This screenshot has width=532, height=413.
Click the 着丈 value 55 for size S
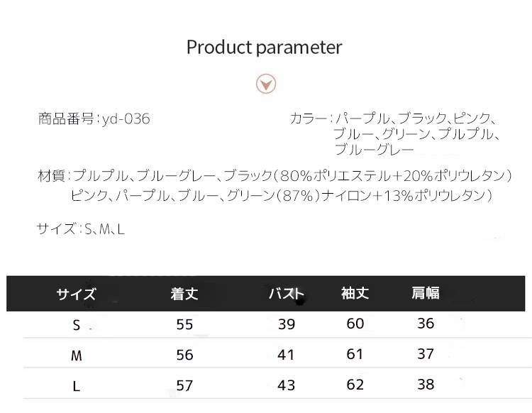click(184, 325)
